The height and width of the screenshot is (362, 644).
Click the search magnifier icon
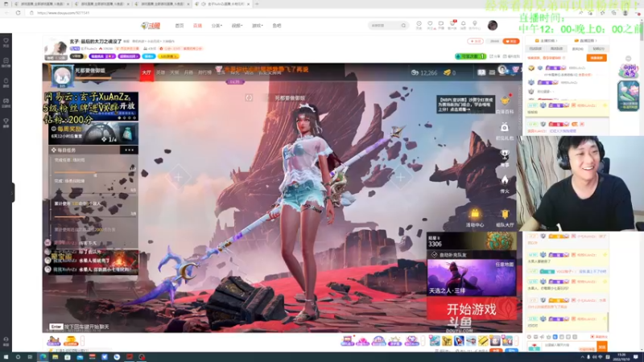[404, 26]
